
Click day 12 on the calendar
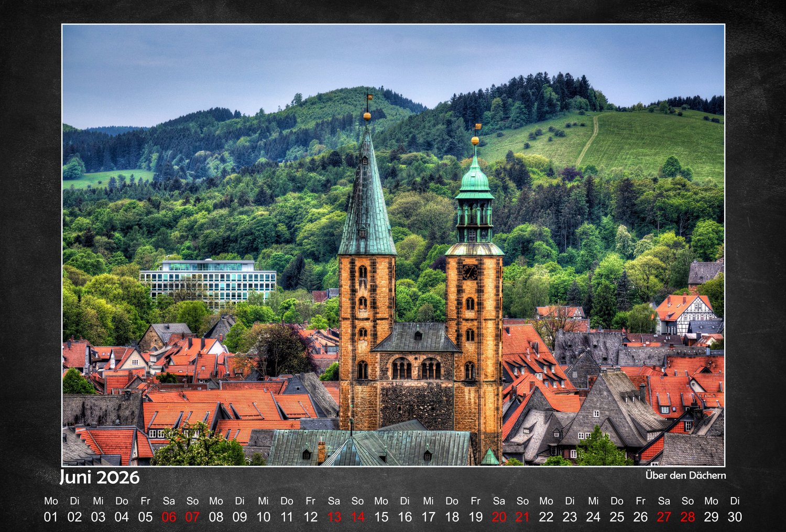pos(310,517)
